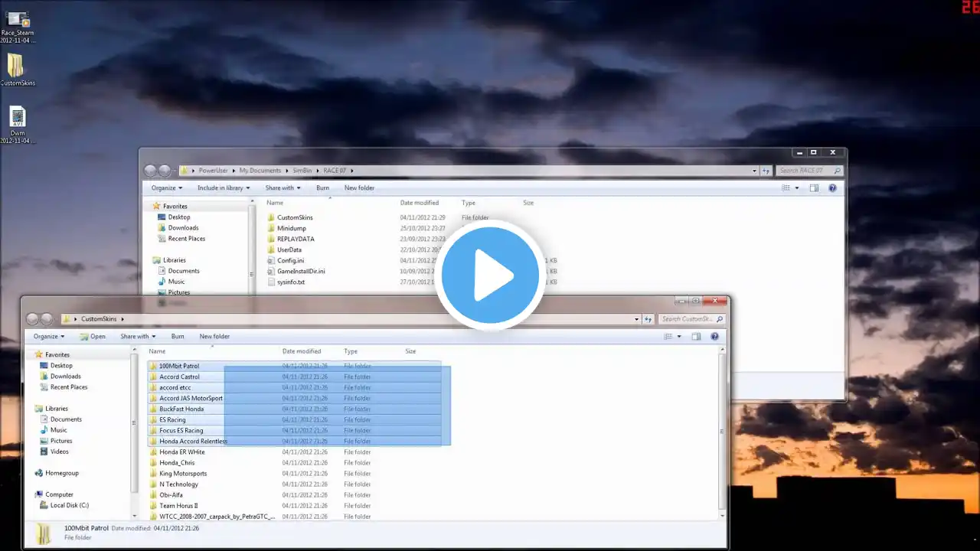The width and height of the screenshot is (980, 551).
Task: Sort by Type column in RACE 07 window
Action: tap(469, 203)
